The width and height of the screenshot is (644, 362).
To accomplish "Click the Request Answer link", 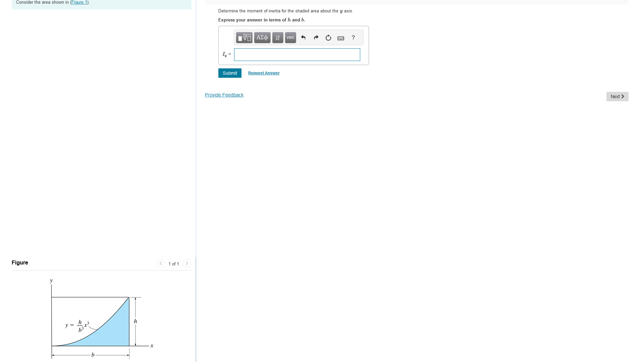I will (264, 73).
